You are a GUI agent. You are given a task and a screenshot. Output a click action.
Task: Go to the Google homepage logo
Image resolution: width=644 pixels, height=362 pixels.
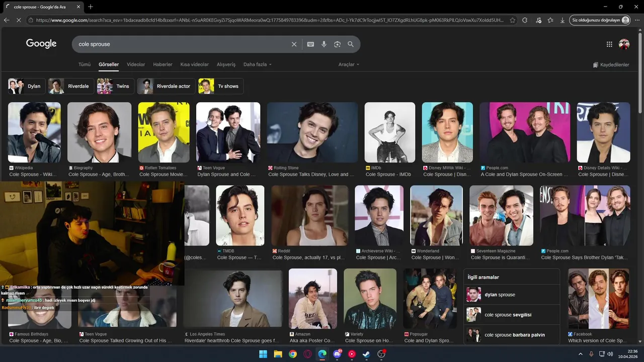pyautogui.click(x=41, y=44)
